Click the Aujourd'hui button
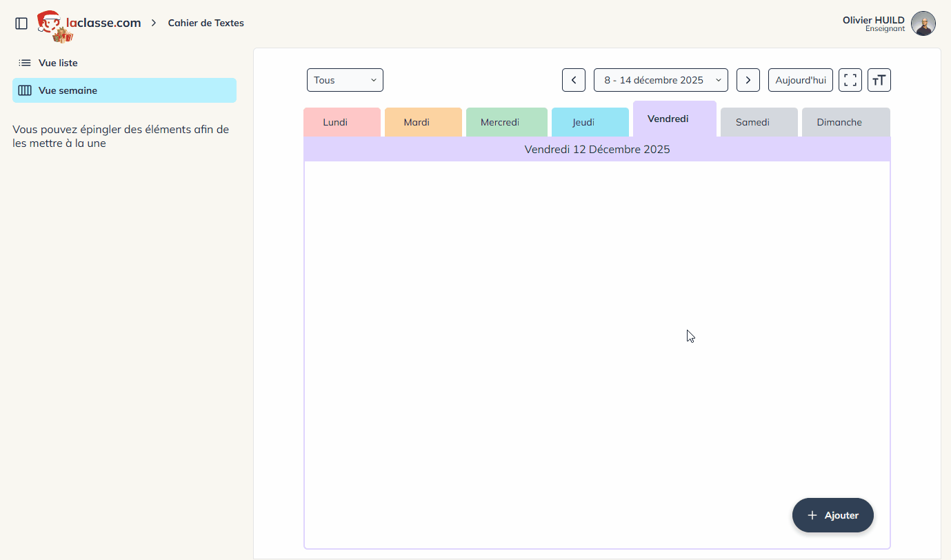Image resolution: width=951 pixels, height=560 pixels. [800, 80]
